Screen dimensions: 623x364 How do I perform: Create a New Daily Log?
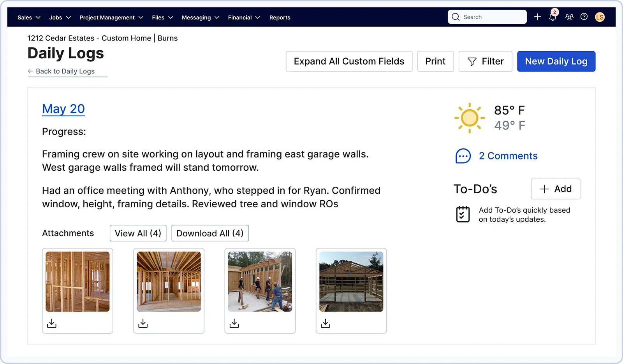pos(556,61)
